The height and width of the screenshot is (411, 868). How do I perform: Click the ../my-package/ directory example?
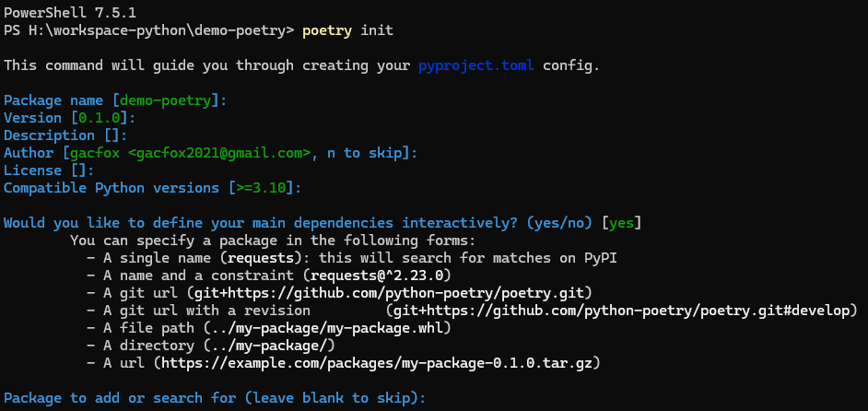(268, 346)
